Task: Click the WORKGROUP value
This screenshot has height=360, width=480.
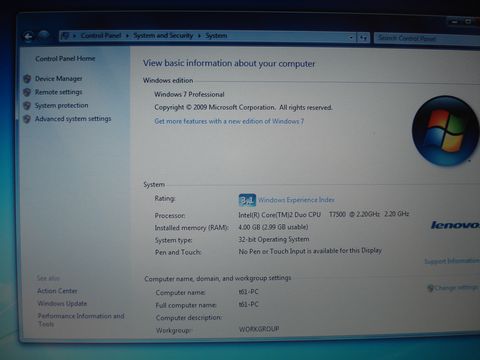Action: click(259, 329)
